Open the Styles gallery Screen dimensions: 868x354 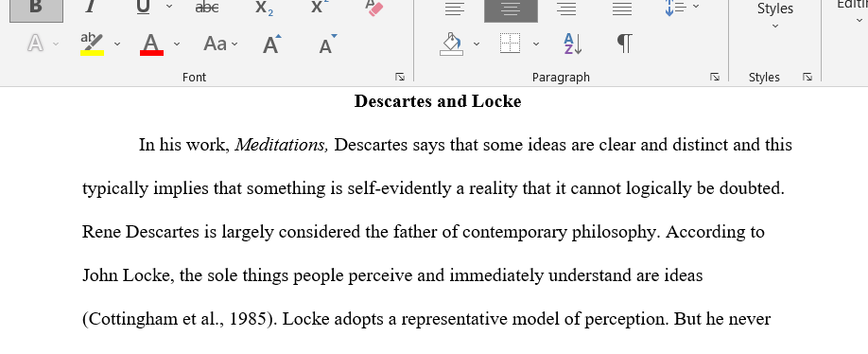pos(775,14)
